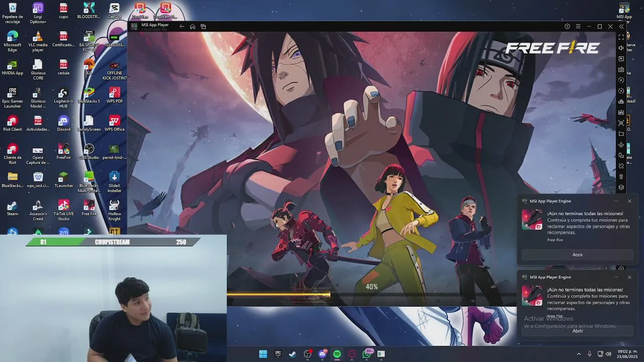Open Assassin's Creed desktop shortcut
Screen dimensions: 644x362
coord(38,210)
